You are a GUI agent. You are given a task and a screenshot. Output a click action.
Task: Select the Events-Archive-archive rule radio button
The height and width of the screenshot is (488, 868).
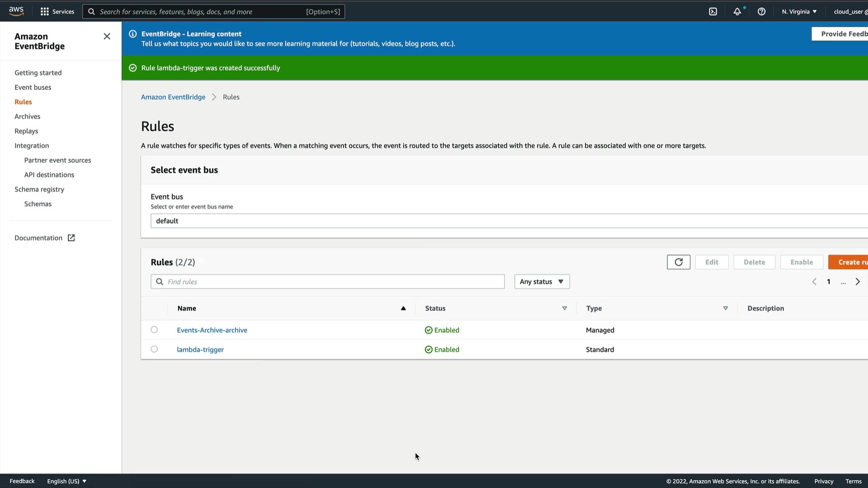154,330
